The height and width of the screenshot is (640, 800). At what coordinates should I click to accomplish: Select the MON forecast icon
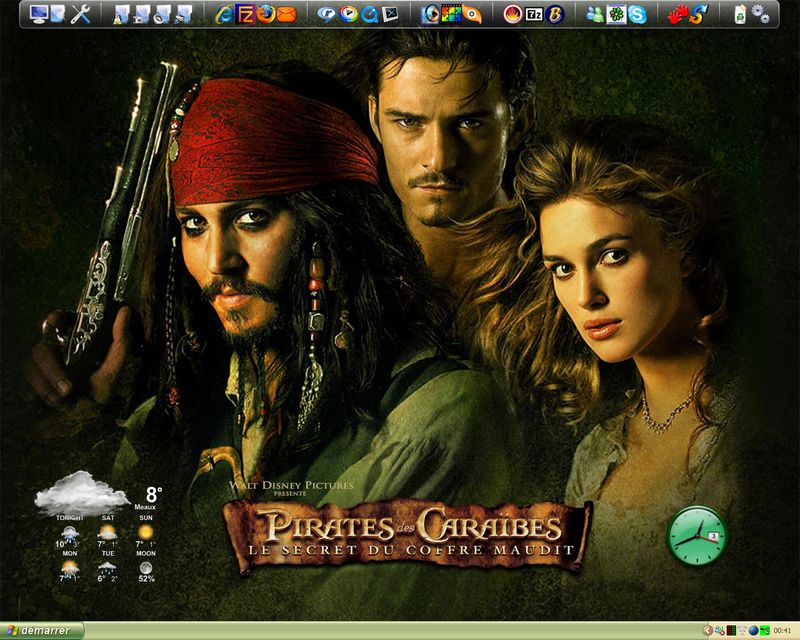[x=70, y=568]
